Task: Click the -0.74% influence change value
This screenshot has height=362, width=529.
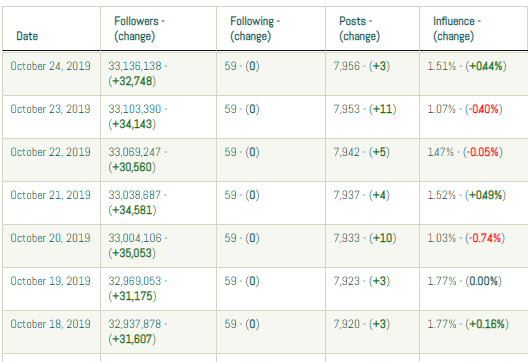Action: click(x=485, y=238)
